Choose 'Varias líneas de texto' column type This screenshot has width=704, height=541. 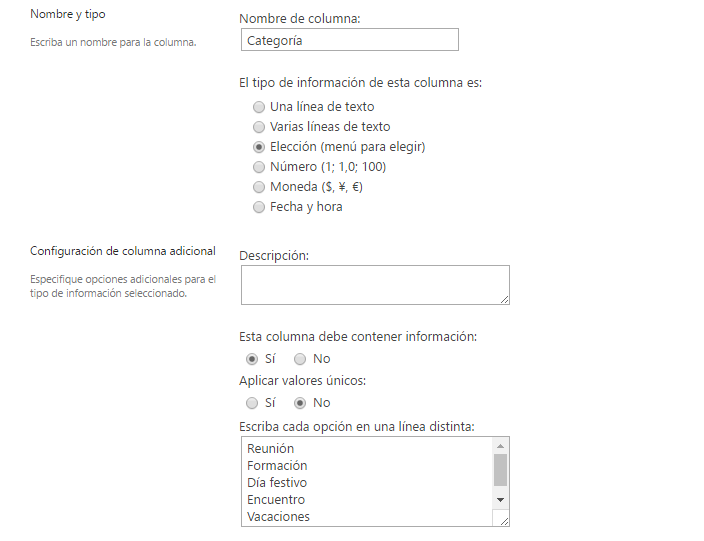259,127
